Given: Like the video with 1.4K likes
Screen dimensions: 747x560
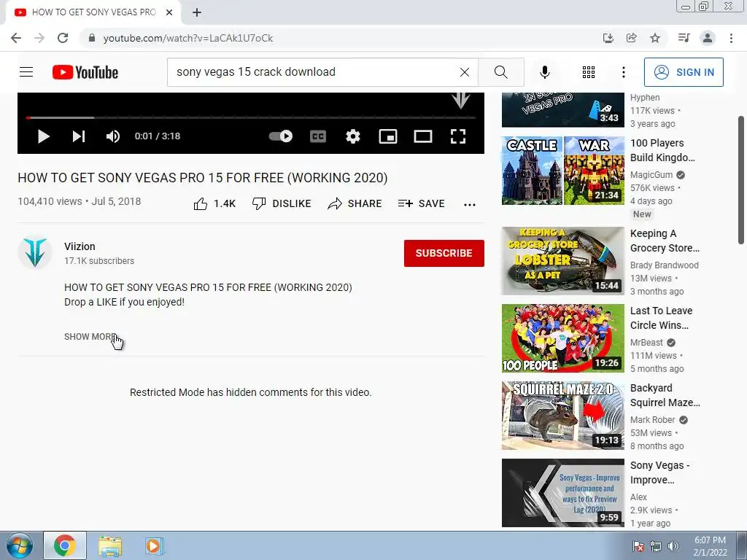Looking at the screenshot, I should pyautogui.click(x=214, y=204).
